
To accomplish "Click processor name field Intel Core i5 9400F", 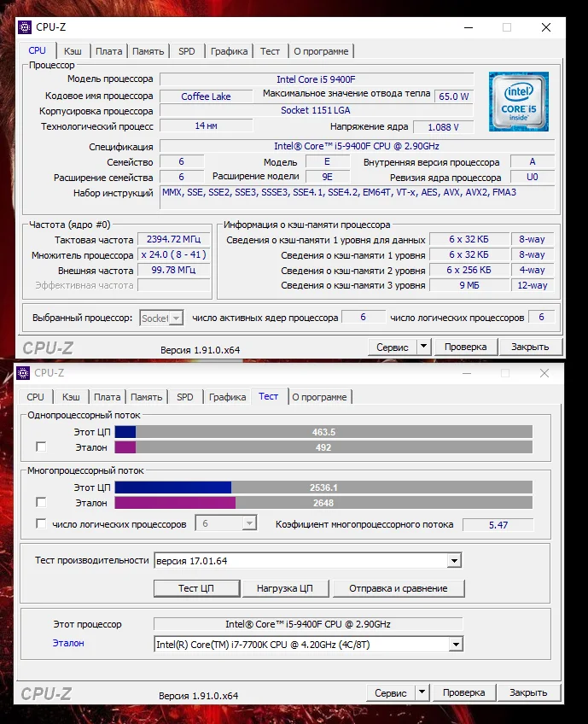I will click(x=317, y=79).
